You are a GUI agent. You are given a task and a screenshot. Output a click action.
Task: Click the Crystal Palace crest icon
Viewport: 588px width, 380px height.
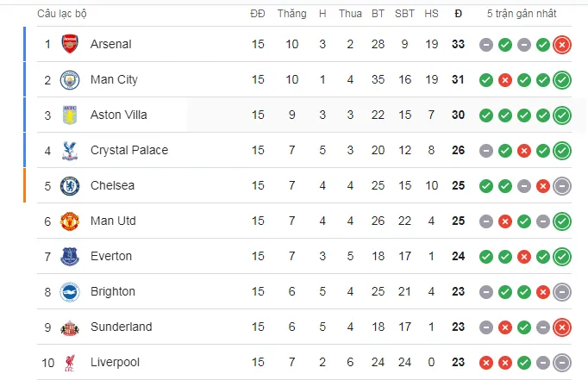pos(70,150)
